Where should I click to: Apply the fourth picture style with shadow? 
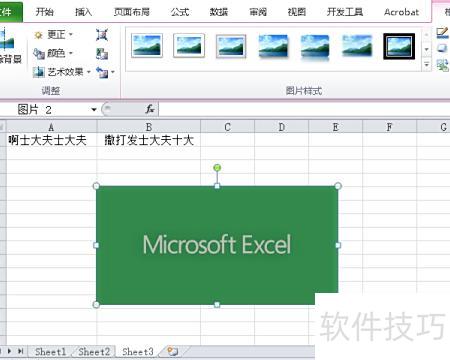coord(273,46)
